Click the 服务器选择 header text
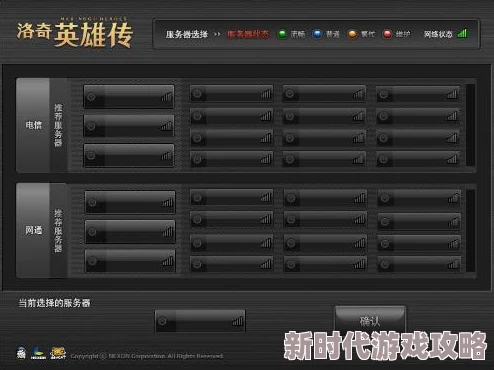This screenshot has height=370, width=494. pos(187,34)
